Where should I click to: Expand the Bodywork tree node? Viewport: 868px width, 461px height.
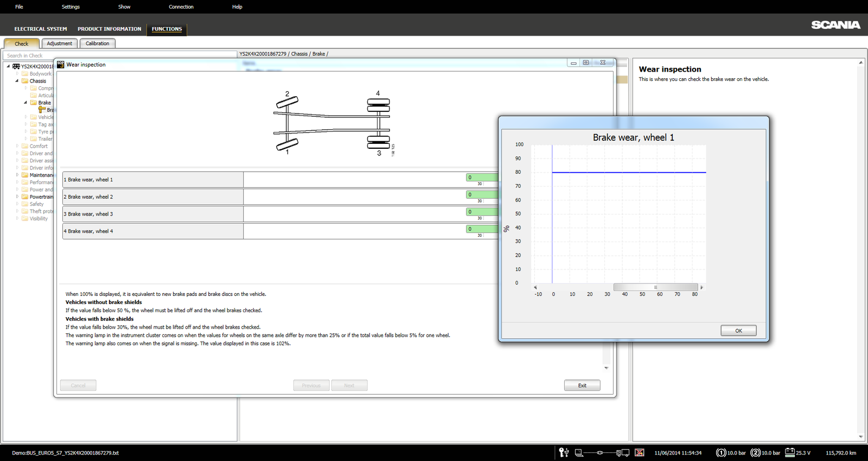[x=17, y=74]
